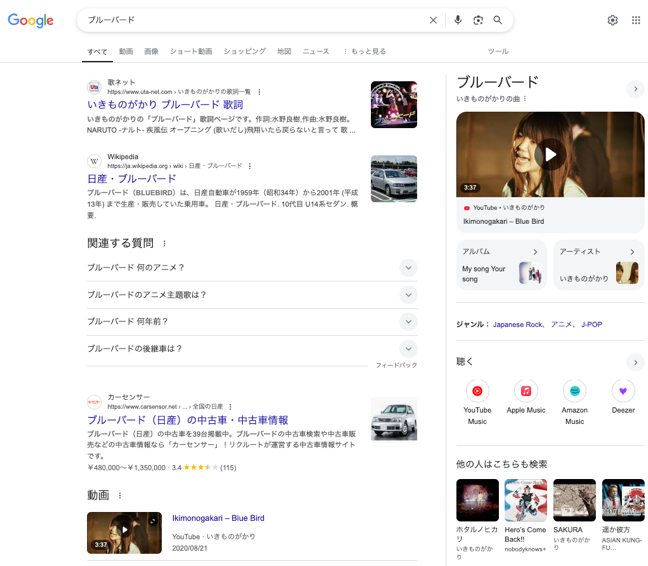
Task: Start voice search with microphone icon
Action: (457, 20)
